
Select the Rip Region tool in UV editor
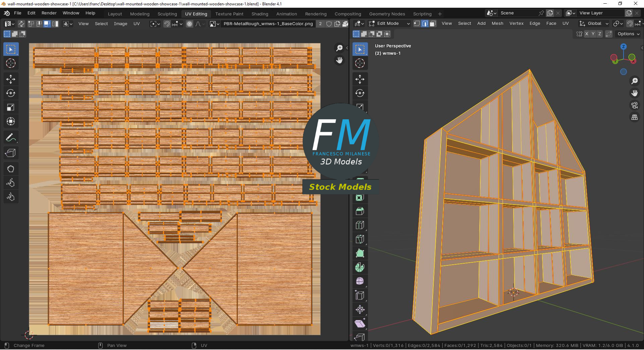click(x=11, y=153)
